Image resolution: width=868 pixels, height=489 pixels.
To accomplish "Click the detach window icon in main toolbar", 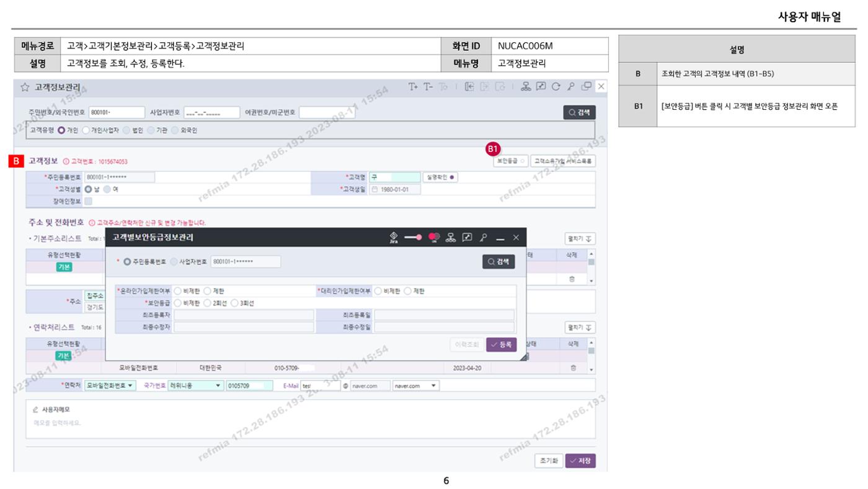I will tap(586, 87).
